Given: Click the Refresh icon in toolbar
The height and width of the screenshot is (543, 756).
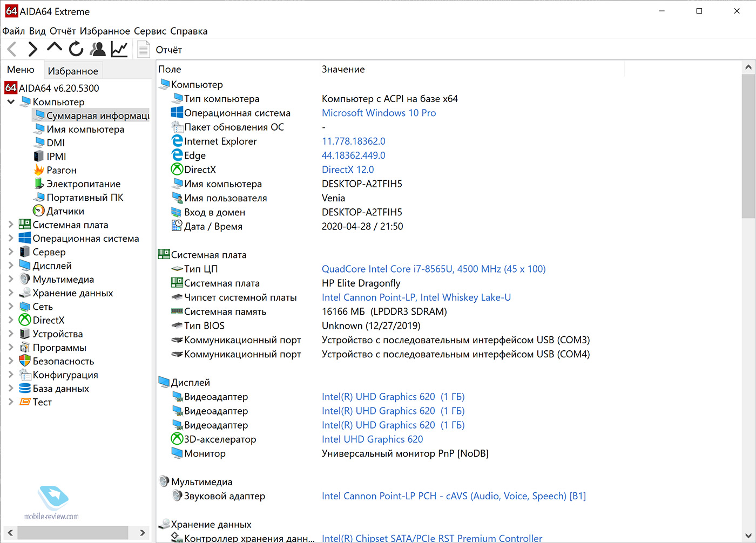Looking at the screenshot, I should 76,49.
